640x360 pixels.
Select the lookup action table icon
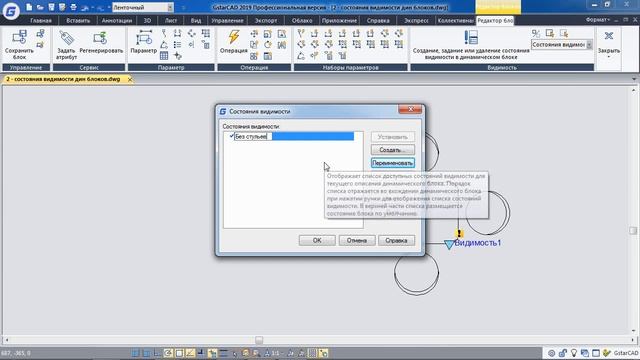[x=268, y=56]
